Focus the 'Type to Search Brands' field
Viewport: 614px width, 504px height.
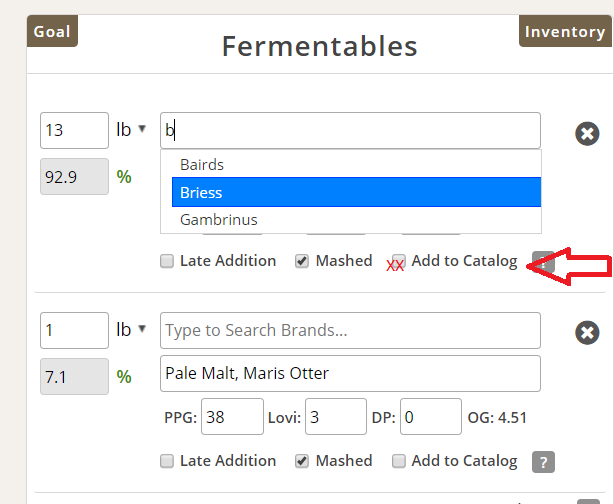coord(350,330)
